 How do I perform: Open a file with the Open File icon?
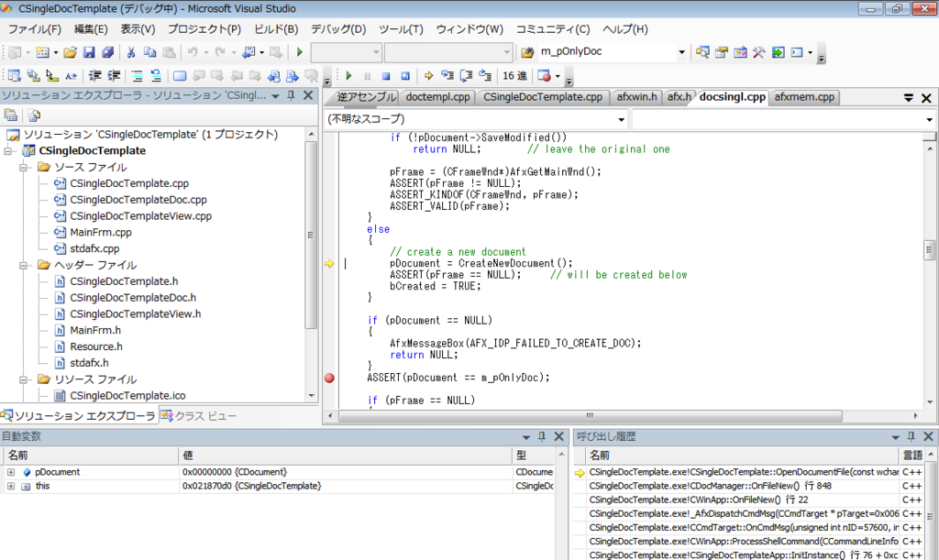tap(70, 52)
